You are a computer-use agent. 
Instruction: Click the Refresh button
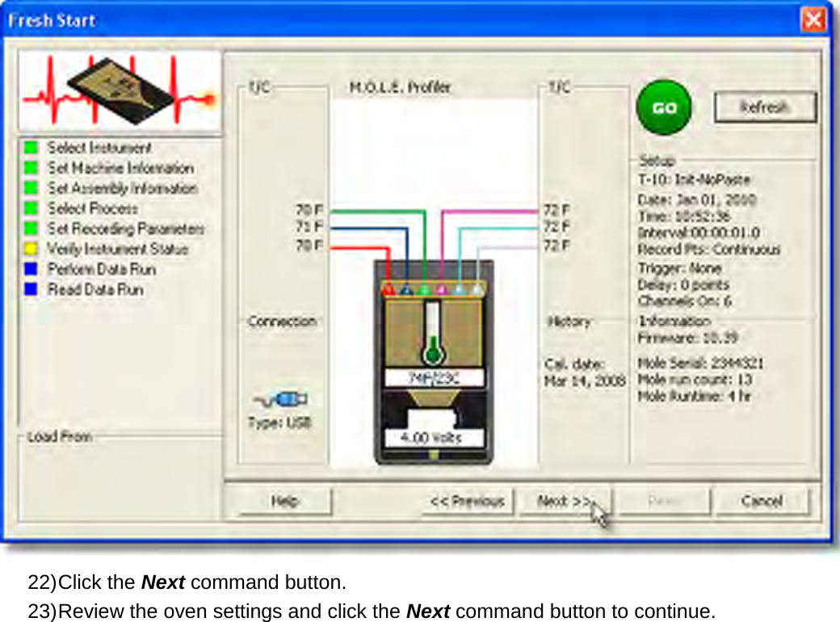(765, 107)
